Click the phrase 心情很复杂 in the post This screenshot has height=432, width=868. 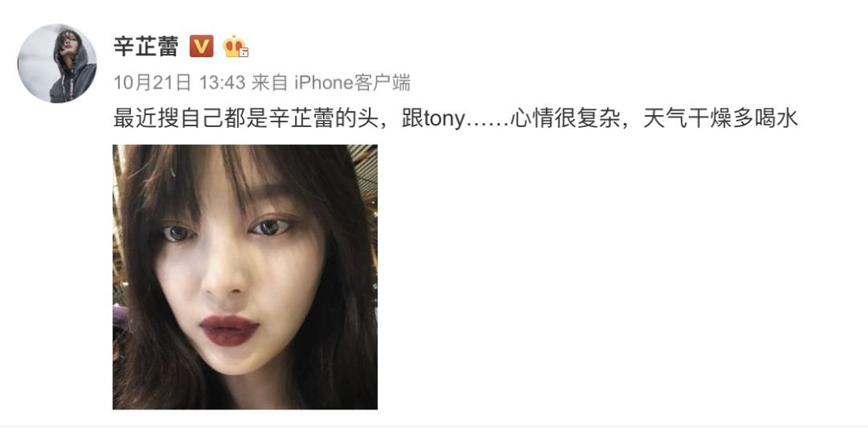563,118
